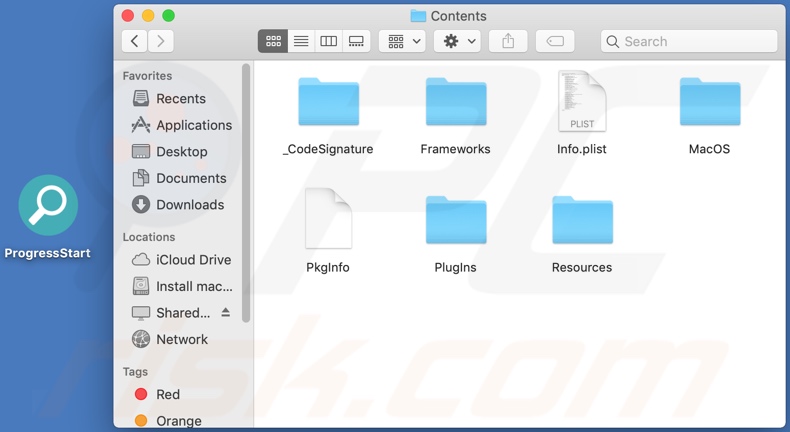The height and width of the screenshot is (432, 790).
Task: Click the _CodeSignature name label
Action: (328, 149)
